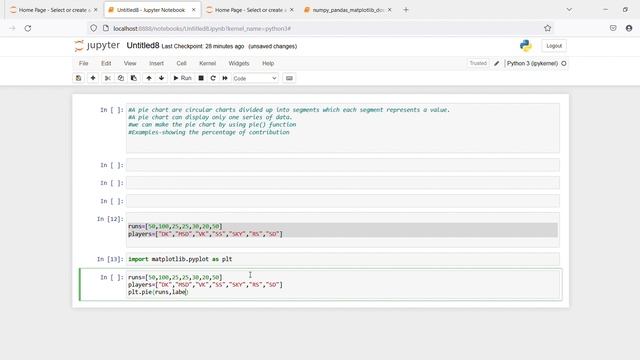Image resolution: width=640 pixels, height=360 pixels.
Task: Bookmark this page with star icon
Action: [547, 28]
